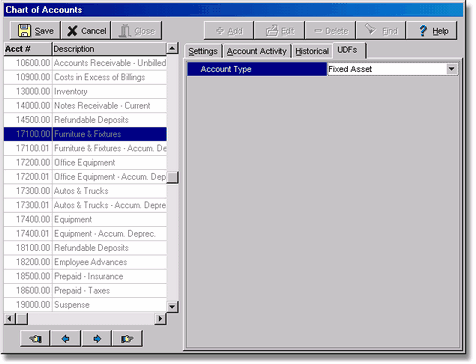Screen dimensions: 476x364
Task: Click the Delete toolbar button
Action: tap(331, 31)
